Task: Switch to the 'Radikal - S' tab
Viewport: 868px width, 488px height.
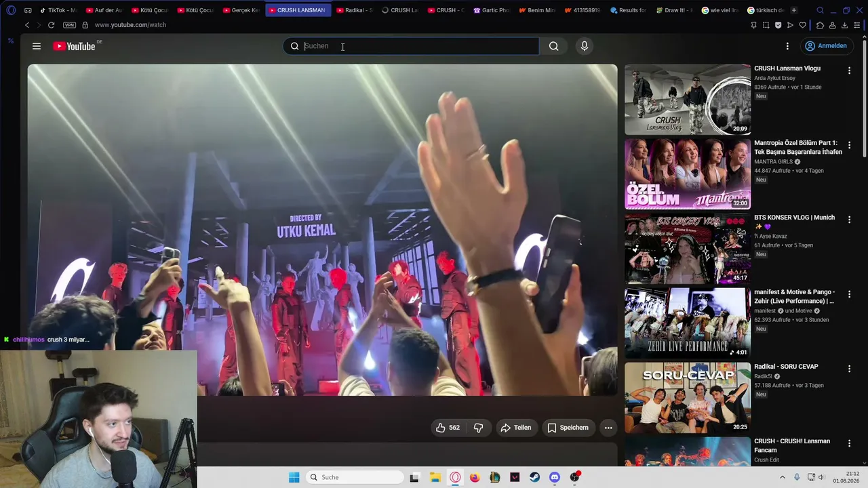Action: click(355, 10)
